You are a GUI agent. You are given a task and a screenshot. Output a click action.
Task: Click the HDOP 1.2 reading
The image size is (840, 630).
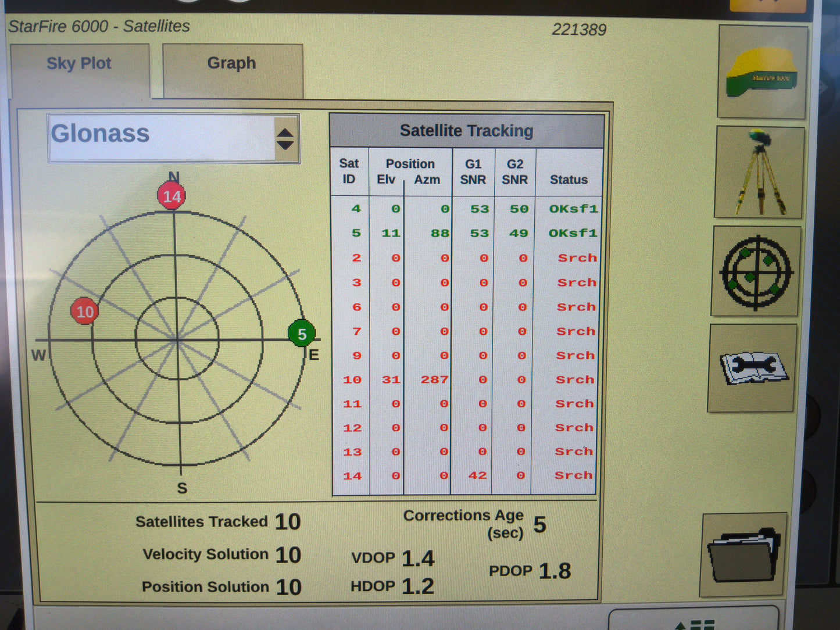[392, 586]
